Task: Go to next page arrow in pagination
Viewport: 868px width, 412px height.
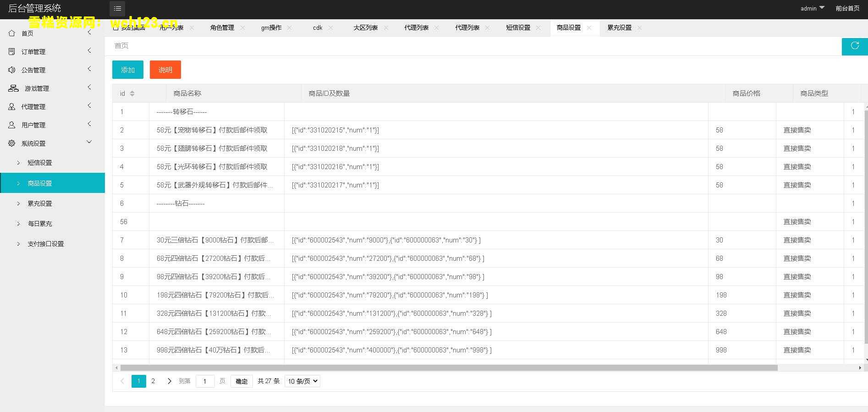Action: click(x=169, y=381)
